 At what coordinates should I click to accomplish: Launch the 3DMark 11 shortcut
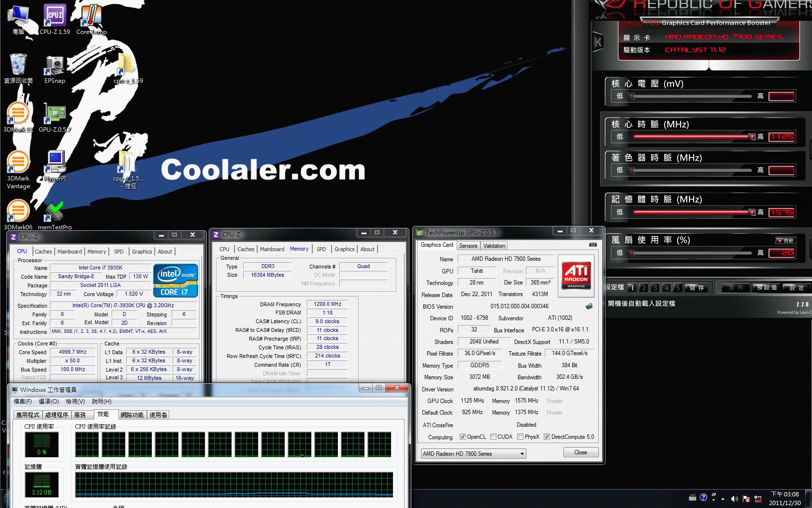(18, 117)
